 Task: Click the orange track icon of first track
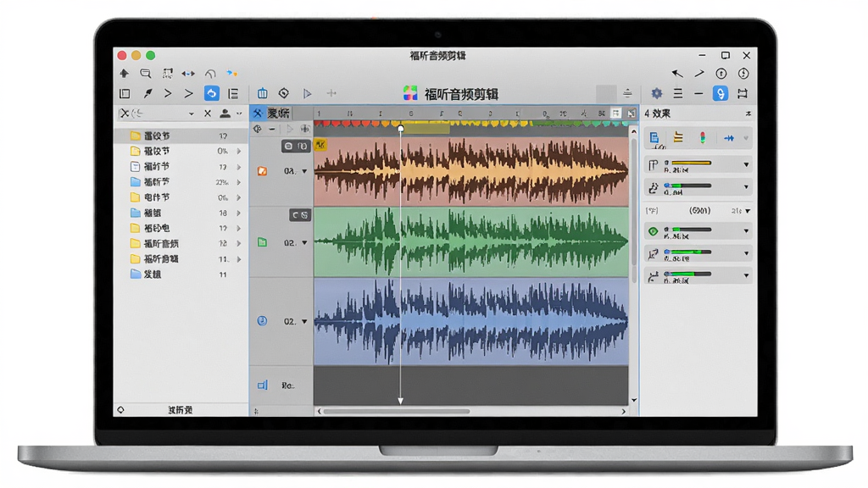[x=263, y=171]
